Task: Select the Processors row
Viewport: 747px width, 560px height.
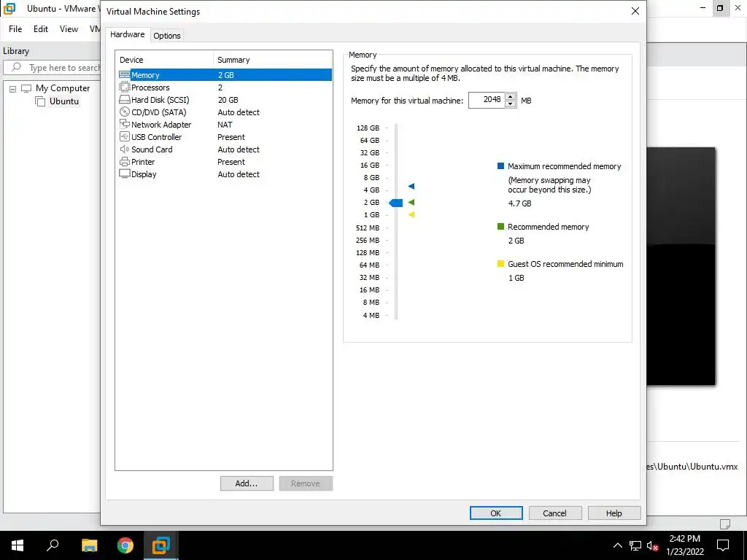Action: click(225, 87)
